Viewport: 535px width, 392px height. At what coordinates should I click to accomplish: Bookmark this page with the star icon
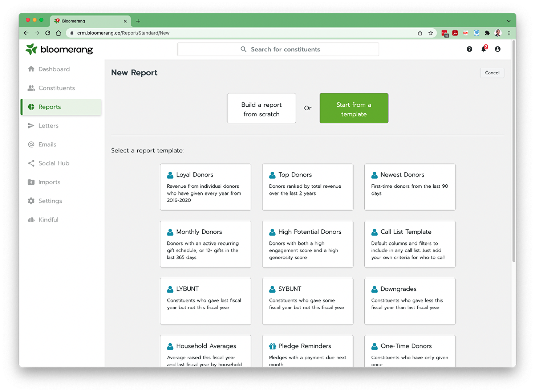coord(431,33)
